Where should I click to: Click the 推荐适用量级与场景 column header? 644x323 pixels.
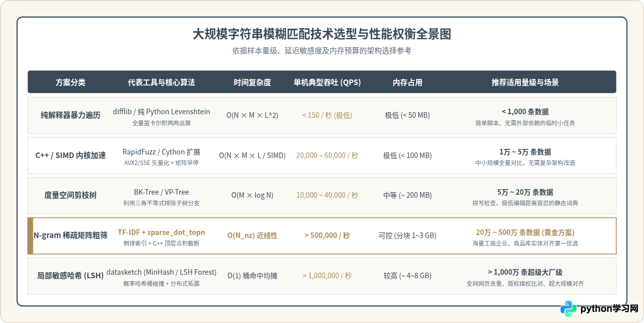(525, 83)
